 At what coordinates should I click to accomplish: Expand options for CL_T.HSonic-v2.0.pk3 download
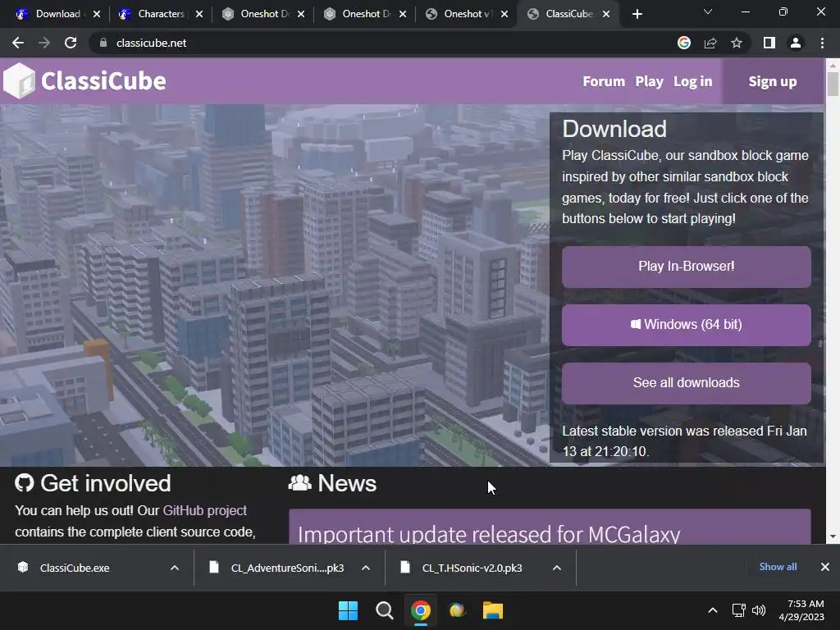coord(557,568)
